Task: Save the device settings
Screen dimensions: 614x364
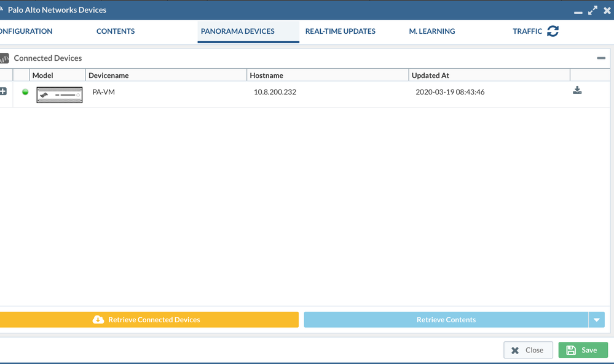Action: point(583,350)
